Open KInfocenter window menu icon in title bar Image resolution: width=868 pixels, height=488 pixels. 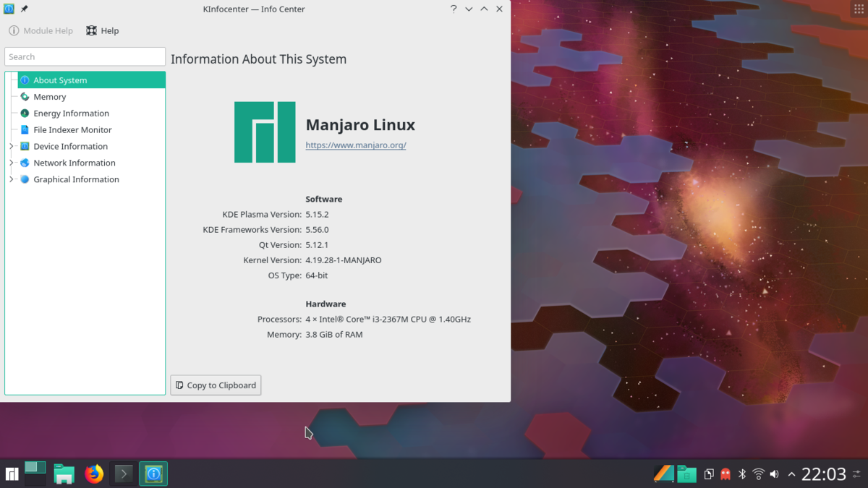(9, 9)
